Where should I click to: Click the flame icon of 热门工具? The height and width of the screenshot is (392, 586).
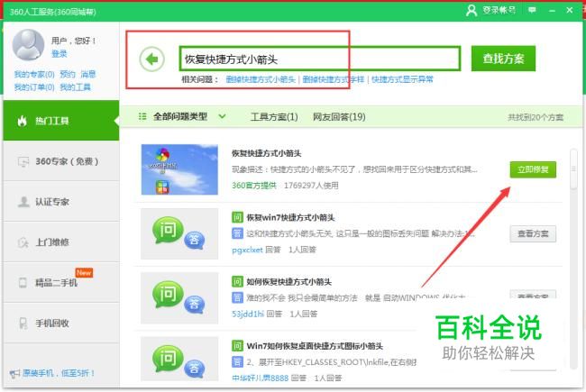(23, 121)
